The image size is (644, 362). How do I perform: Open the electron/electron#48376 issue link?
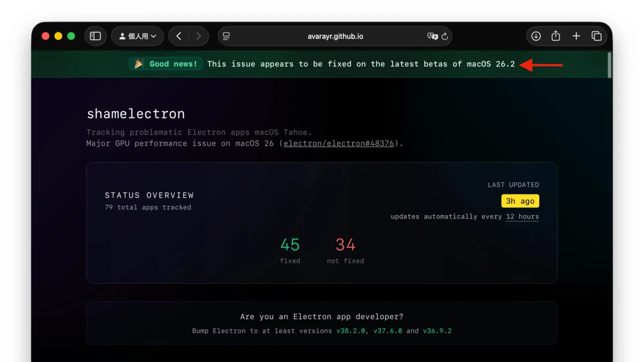339,143
